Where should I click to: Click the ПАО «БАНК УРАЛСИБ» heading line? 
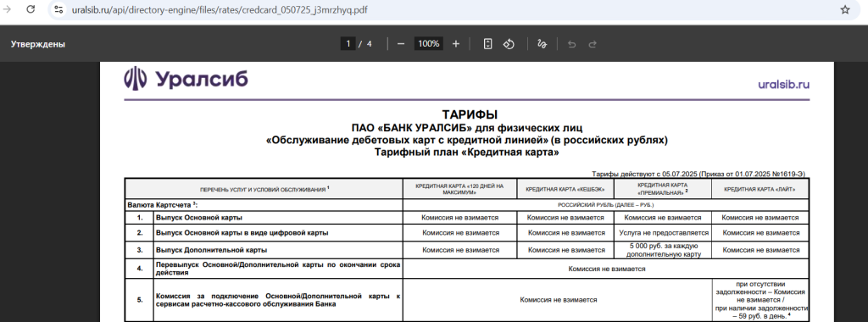(467, 128)
